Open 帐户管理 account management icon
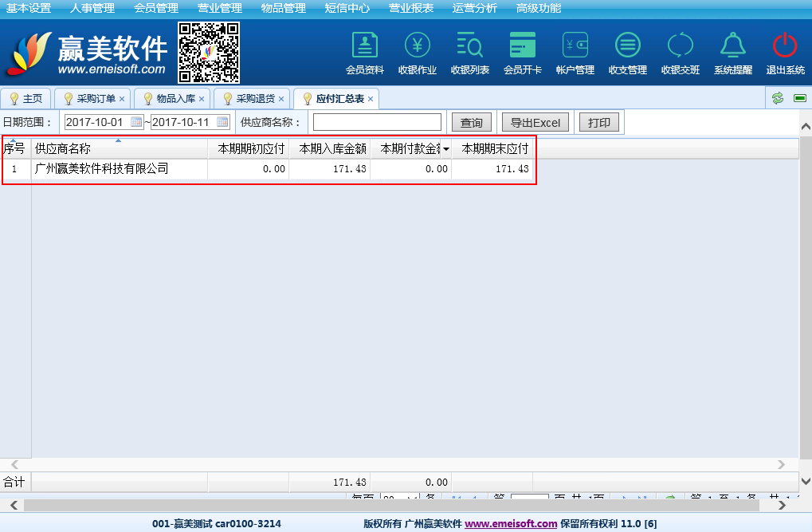Viewport: 812px width, 532px height. tap(575, 45)
